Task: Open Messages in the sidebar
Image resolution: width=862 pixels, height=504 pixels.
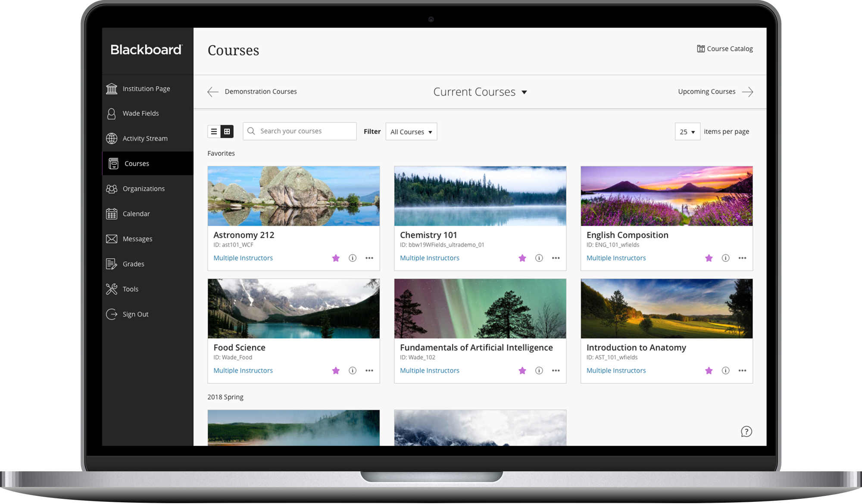Action: tap(112, 239)
